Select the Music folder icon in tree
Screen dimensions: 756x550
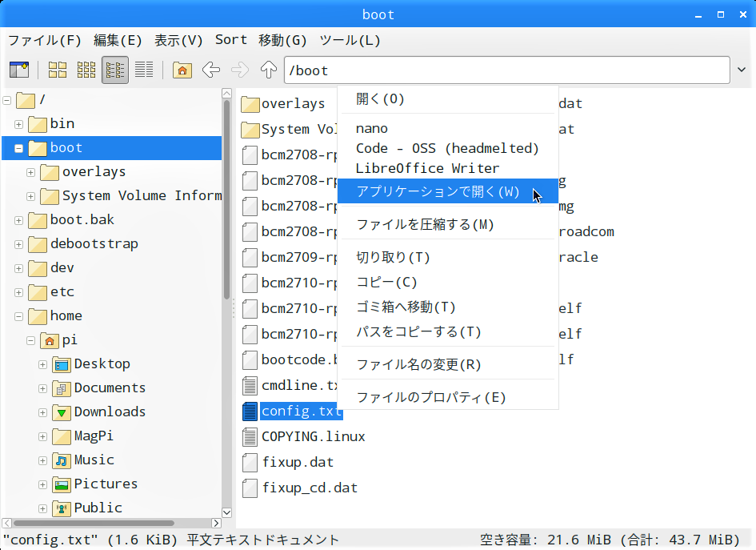tap(62, 460)
